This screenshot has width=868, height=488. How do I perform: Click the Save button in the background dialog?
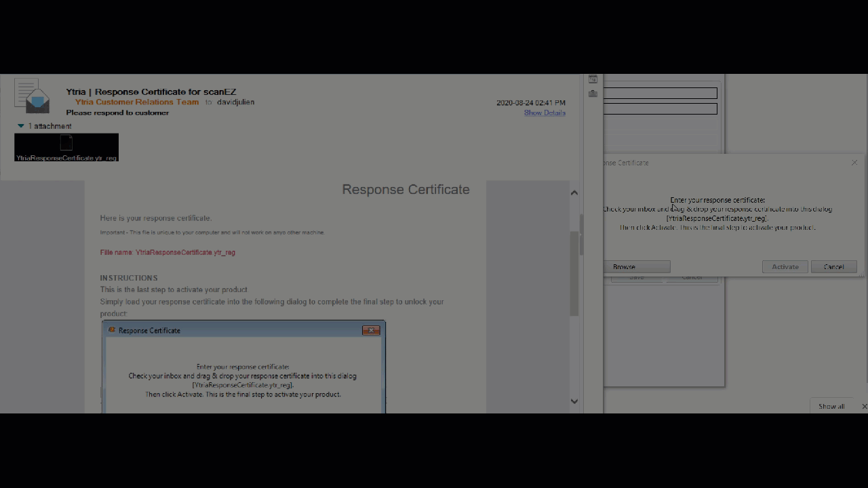(636, 277)
